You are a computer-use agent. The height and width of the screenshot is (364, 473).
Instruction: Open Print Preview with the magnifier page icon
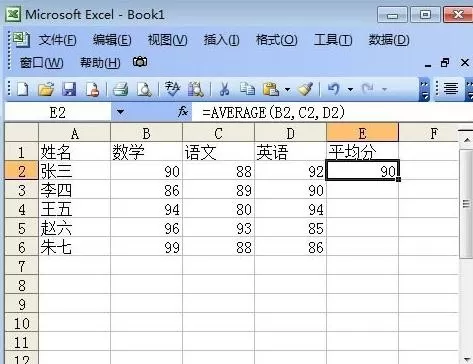click(144, 89)
